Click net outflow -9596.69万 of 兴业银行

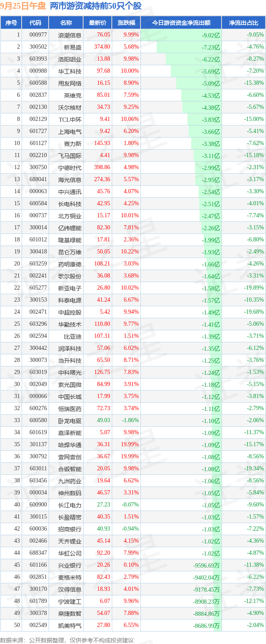point(207,565)
